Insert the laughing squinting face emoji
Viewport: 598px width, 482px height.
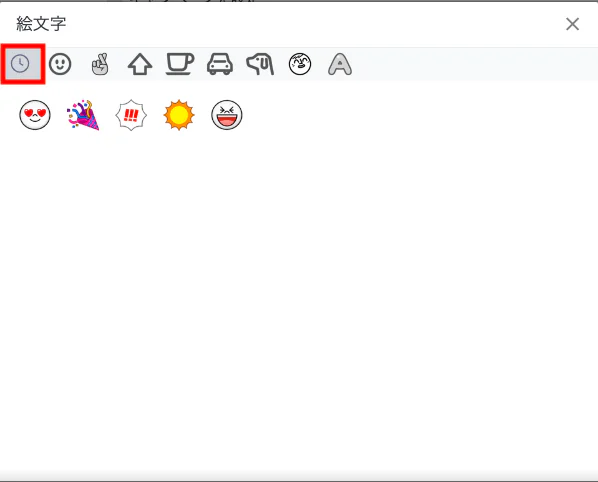coord(227,115)
